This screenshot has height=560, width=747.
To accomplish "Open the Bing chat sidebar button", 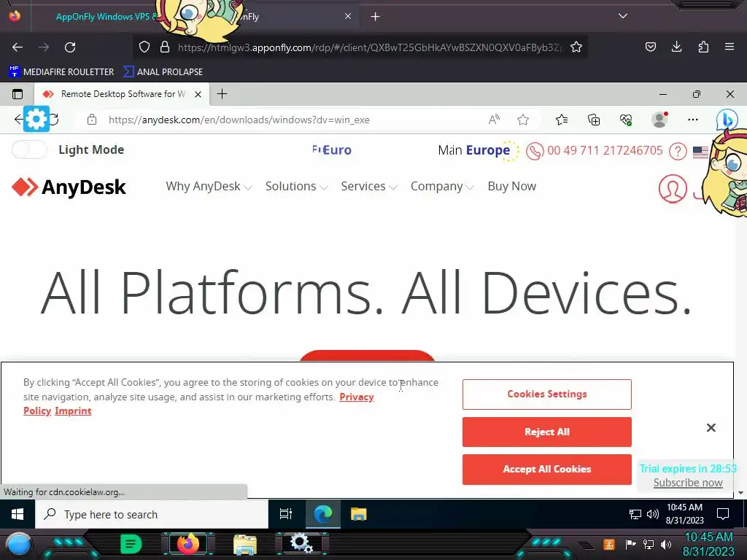I will 727,120.
